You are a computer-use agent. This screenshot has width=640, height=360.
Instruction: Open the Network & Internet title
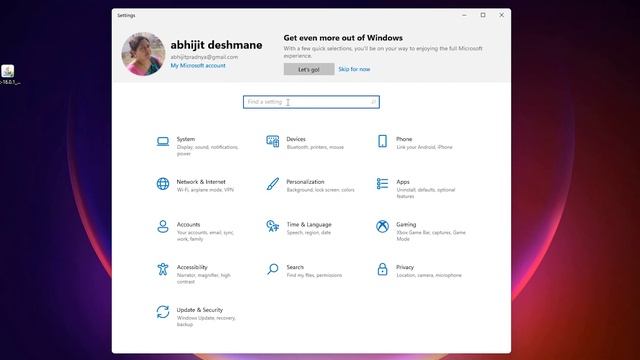coord(201,182)
